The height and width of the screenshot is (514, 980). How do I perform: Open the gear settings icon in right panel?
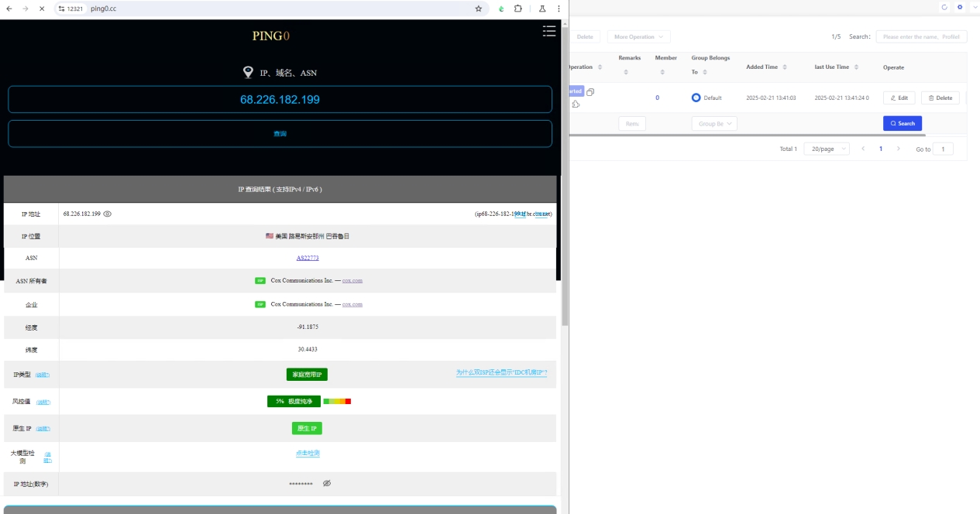point(960,7)
